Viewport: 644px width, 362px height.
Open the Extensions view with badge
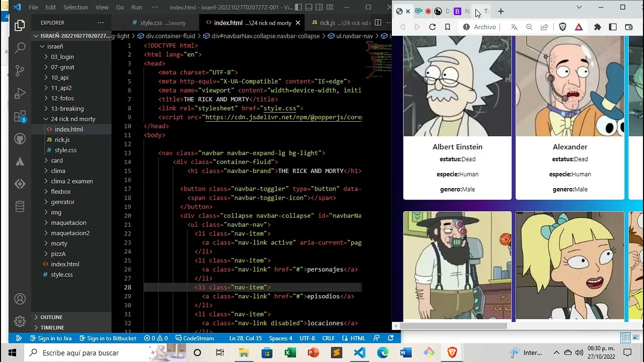click(20, 117)
